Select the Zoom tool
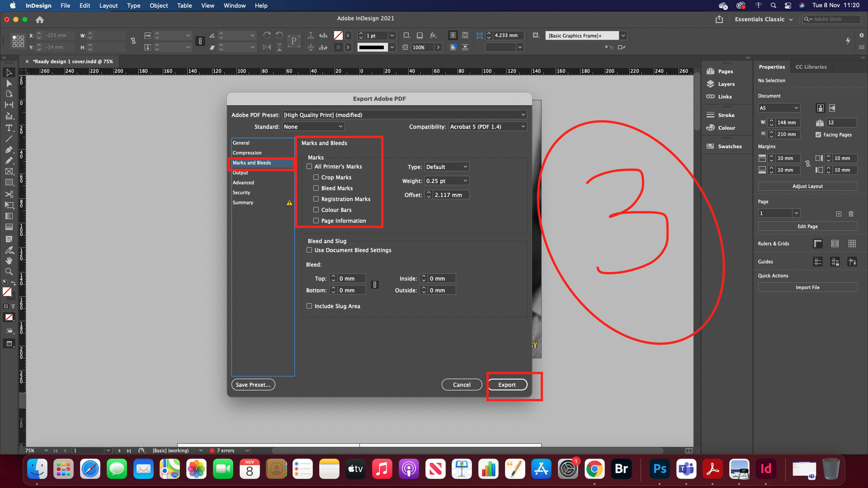The height and width of the screenshot is (488, 868). pyautogui.click(x=9, y=272)
